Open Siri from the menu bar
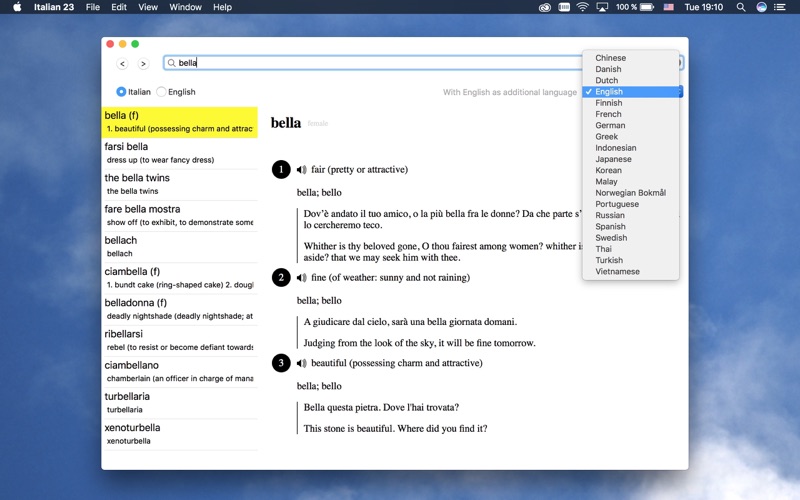This screenshot has width=800, height=500. [761, 7]
